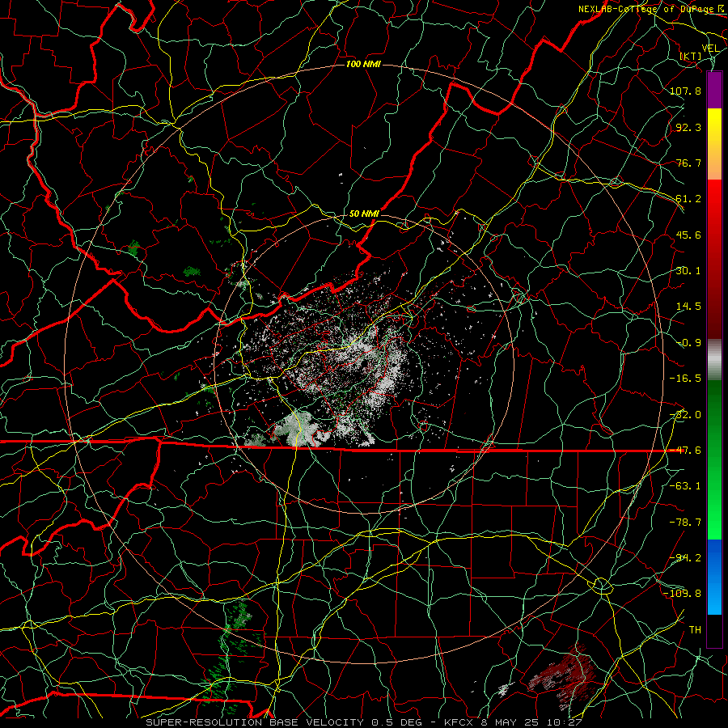Click the green segment of velocity color bar
728x728 pixels.
tap(714, 459)
